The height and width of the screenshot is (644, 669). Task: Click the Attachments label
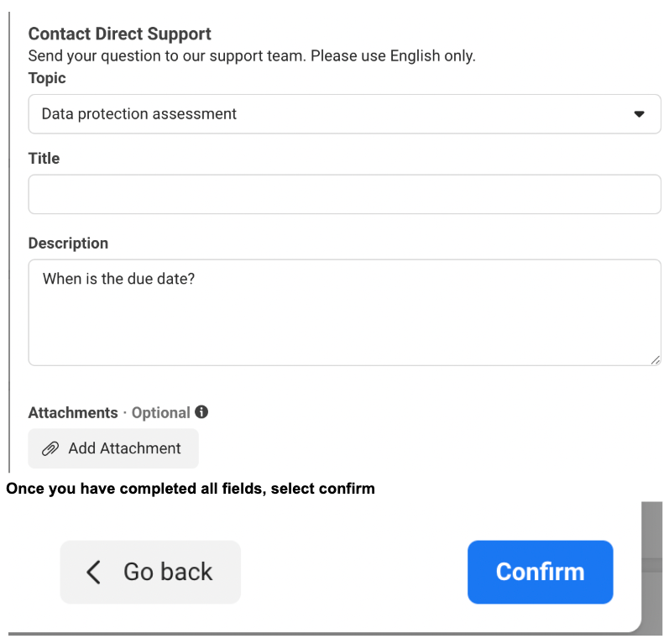(73, 413)
